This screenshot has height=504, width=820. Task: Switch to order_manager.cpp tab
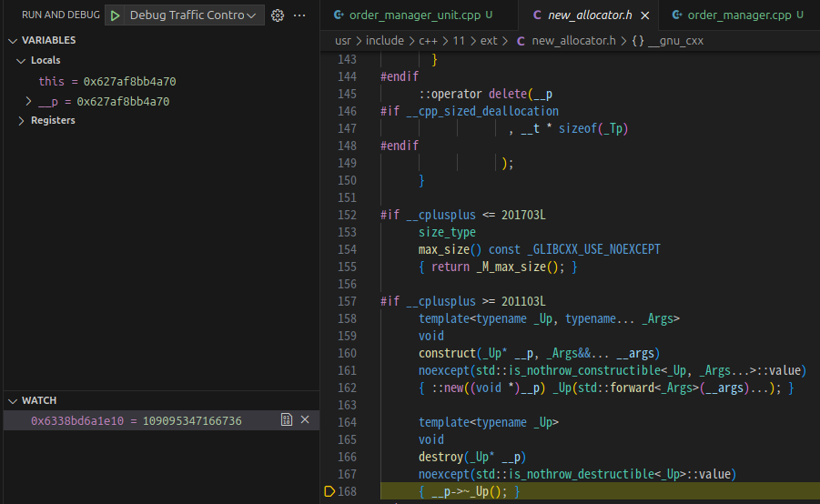point(739,15)
